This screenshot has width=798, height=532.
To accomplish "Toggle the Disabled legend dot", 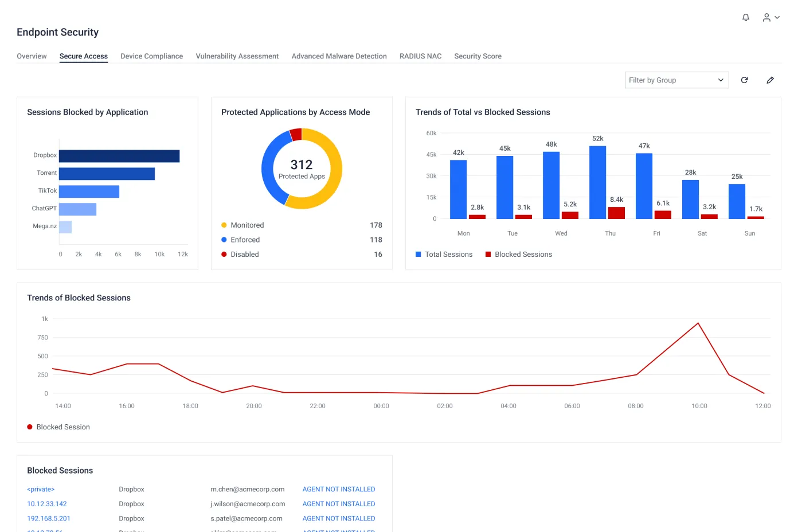I will coord(224,255).
